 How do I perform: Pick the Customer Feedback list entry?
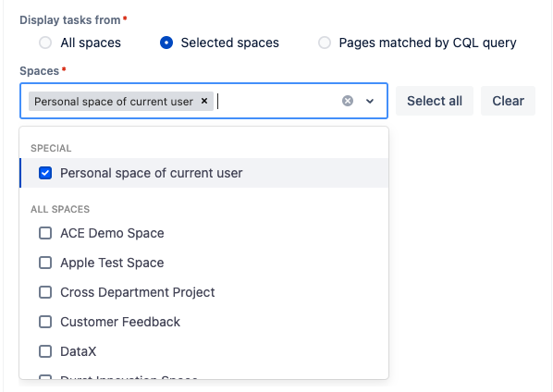pyautogui.click(x=120, y=322)
